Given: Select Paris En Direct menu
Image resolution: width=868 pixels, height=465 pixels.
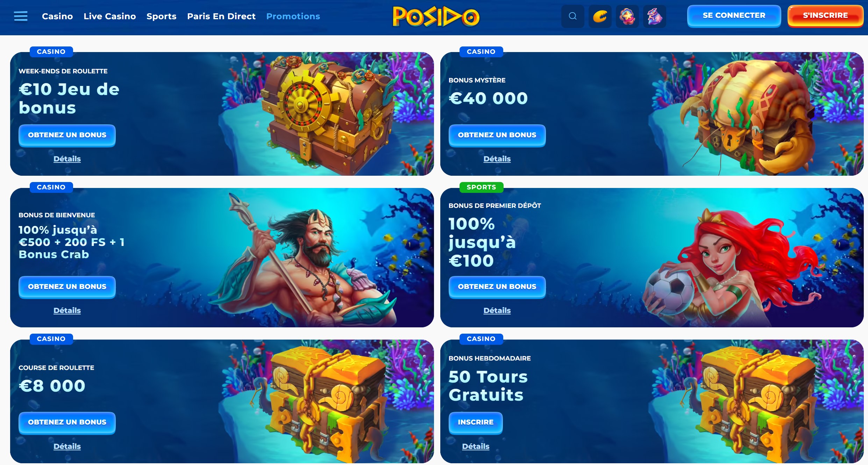Looking at the screenshot, I should (221, 16).
